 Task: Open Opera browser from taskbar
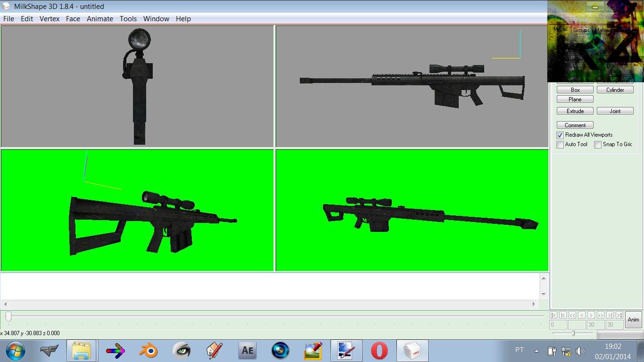click(x=380, y=351)
